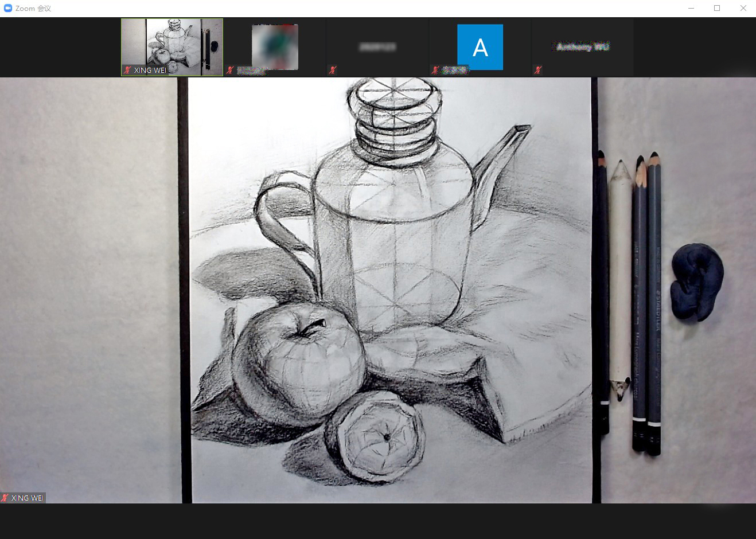Click the Zoom 会议 window title text

point(33,8)
